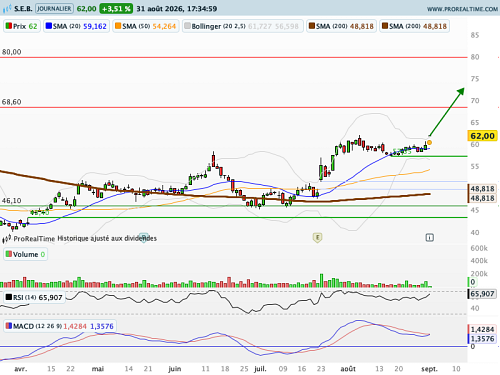
Task: Click the 'juin' month label on time axis
Action: (x=175, y=369)
